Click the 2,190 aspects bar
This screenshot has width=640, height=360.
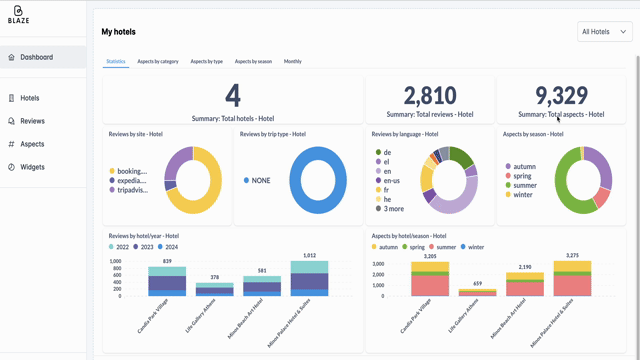[525, 284]
